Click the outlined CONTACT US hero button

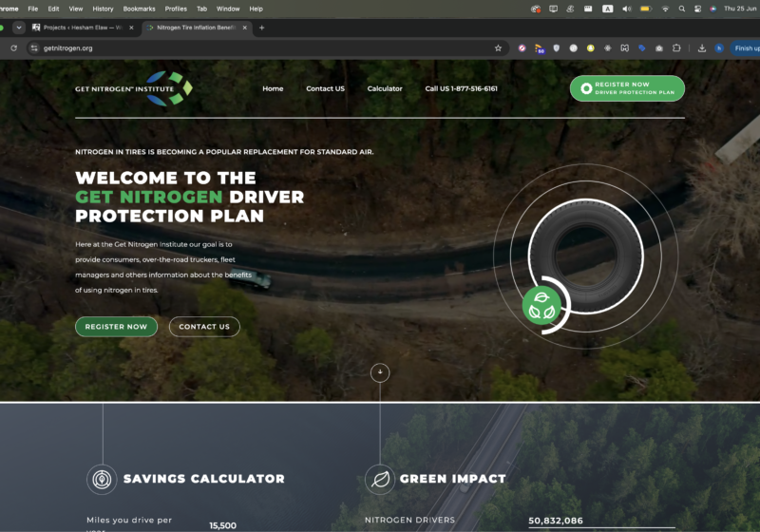coord(204,327)
